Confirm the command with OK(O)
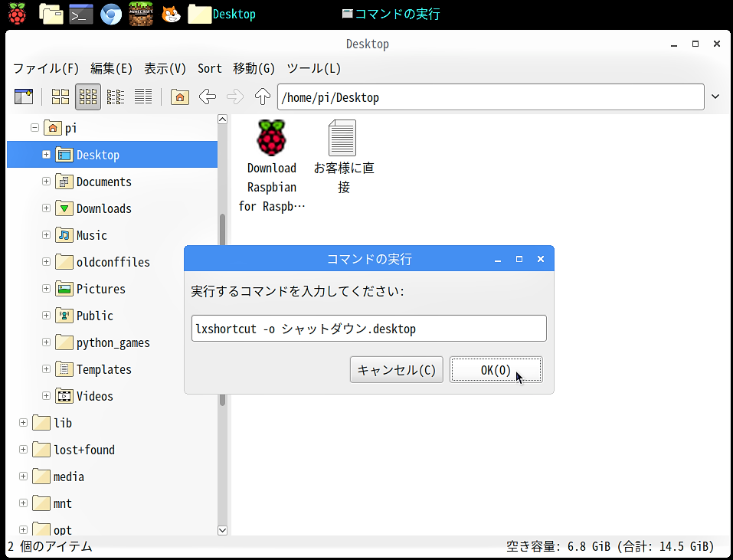 coord(496,370)
